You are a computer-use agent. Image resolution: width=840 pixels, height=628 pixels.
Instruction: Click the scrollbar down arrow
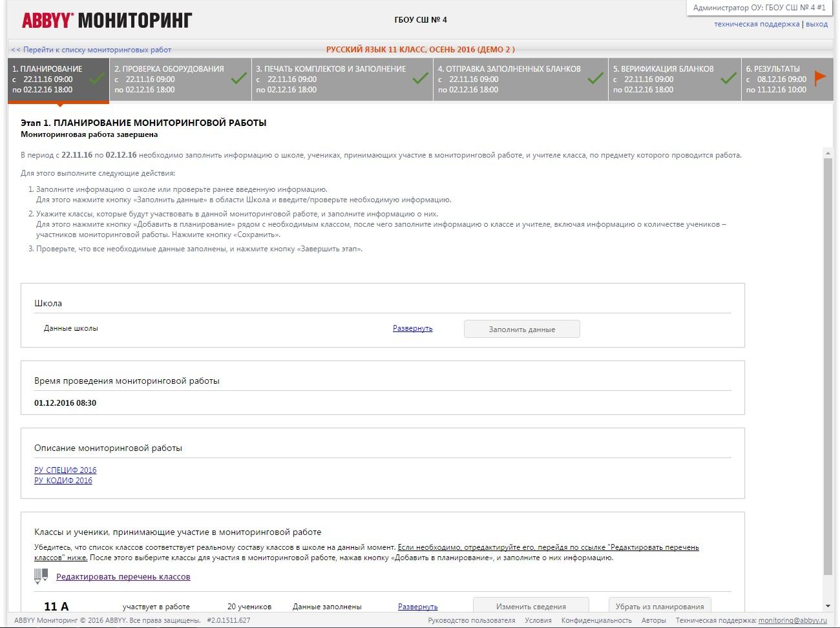click(x=828, y=606)
